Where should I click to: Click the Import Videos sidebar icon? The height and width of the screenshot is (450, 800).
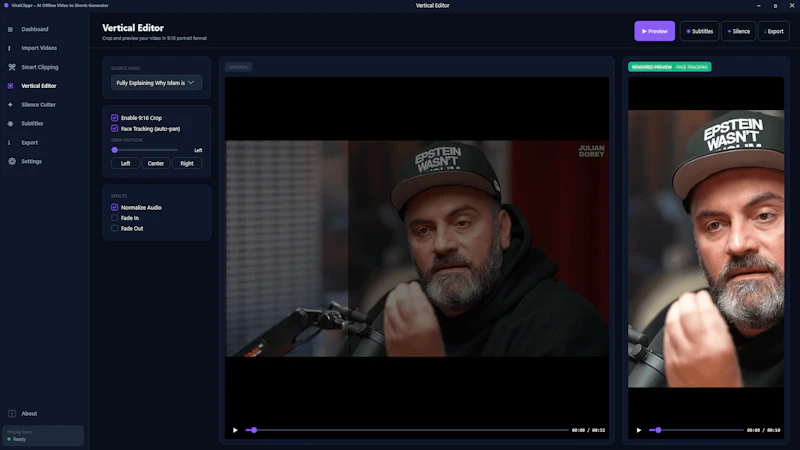point(9,48)
